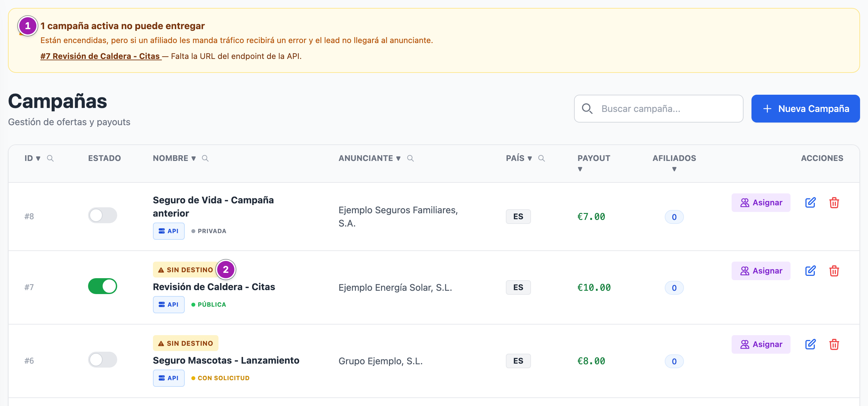
Task: Open the edit icon for Revisión de Caldera
Action: click(x=810, y=271)
